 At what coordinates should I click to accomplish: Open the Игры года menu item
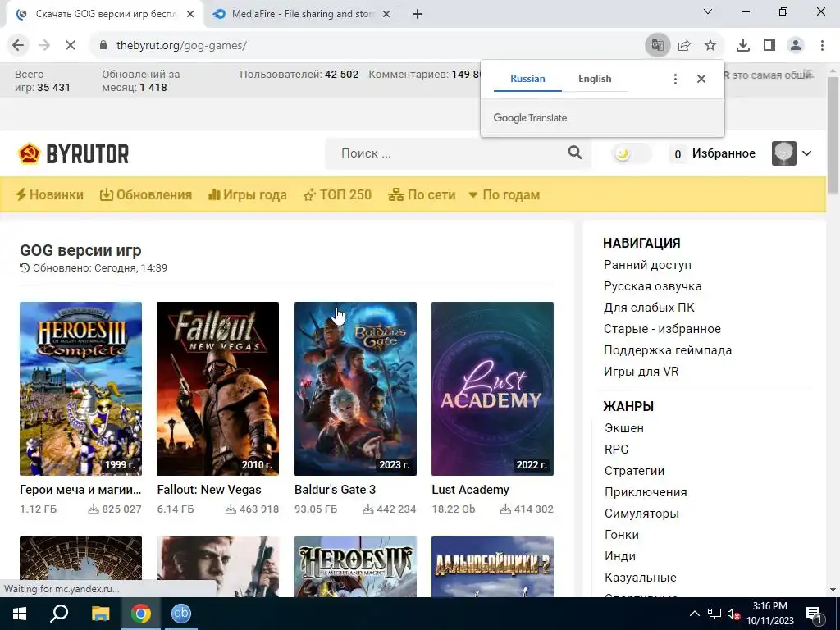click(248, 194)
